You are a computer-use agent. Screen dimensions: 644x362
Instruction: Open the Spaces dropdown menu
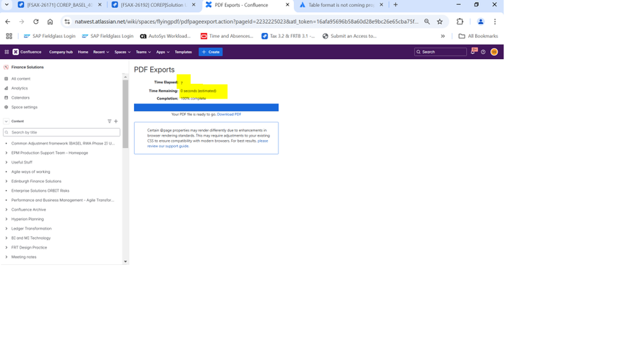point(122,52)
